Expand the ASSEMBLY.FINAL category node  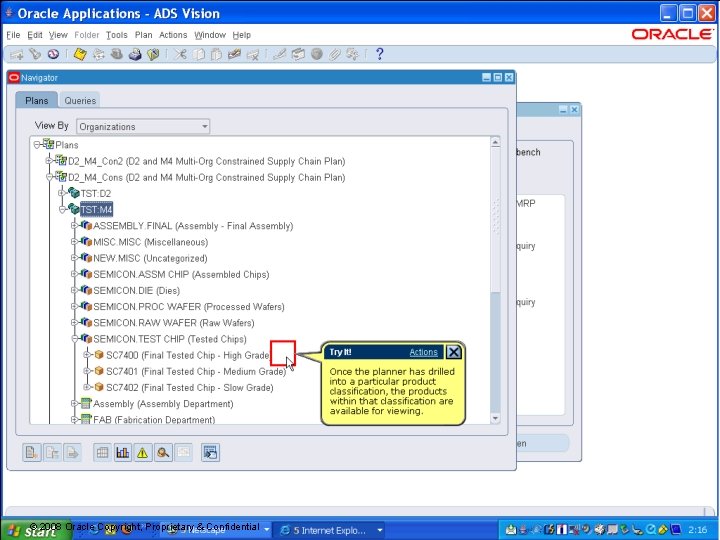(74, 225)
